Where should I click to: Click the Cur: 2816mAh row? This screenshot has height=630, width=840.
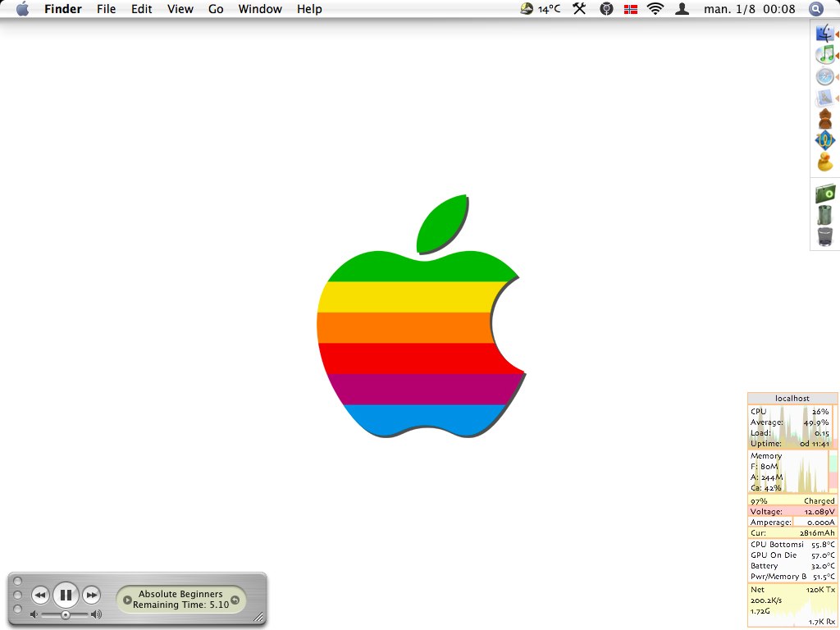[792, 533]
